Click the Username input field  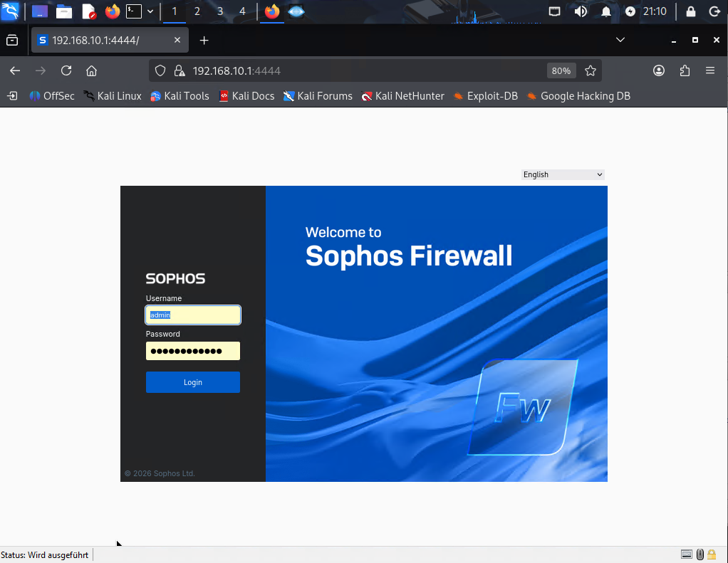coord(193,315)
